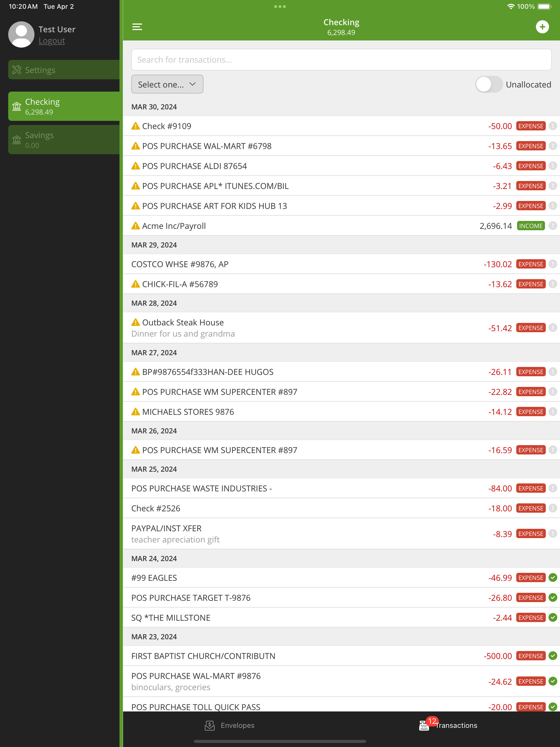Click the EXPENSE badge on WAL-MART #6798
The width and height of the screenshot is (560, 747).
pos(531,146)
